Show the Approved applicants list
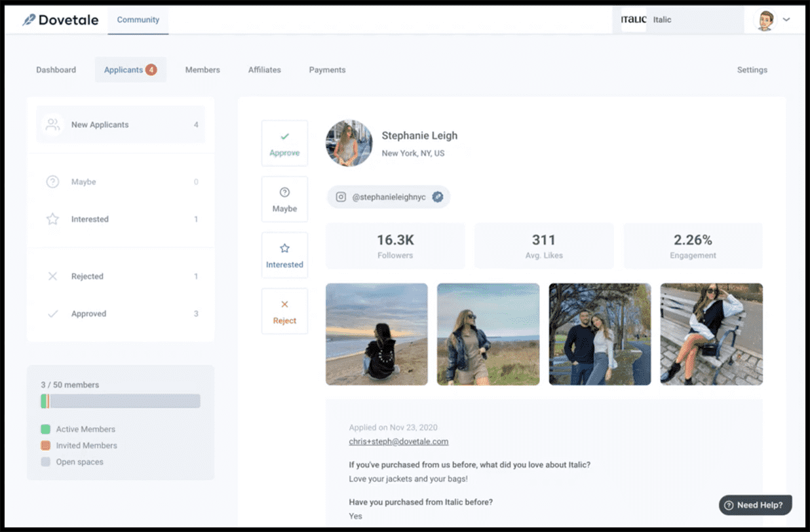The width and height of the screenshot is (810, 532). pos(121,314)
